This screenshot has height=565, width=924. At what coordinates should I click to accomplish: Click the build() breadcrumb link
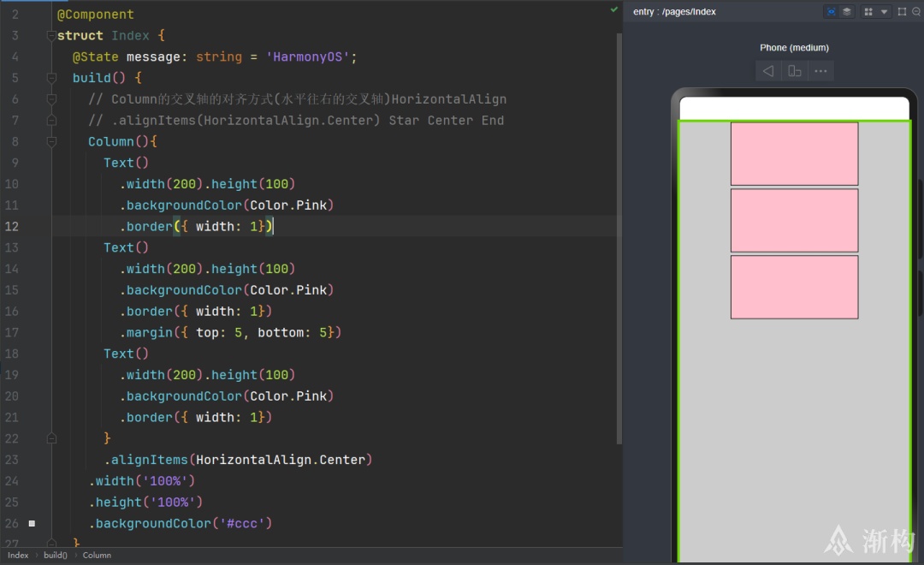[56, 555]
